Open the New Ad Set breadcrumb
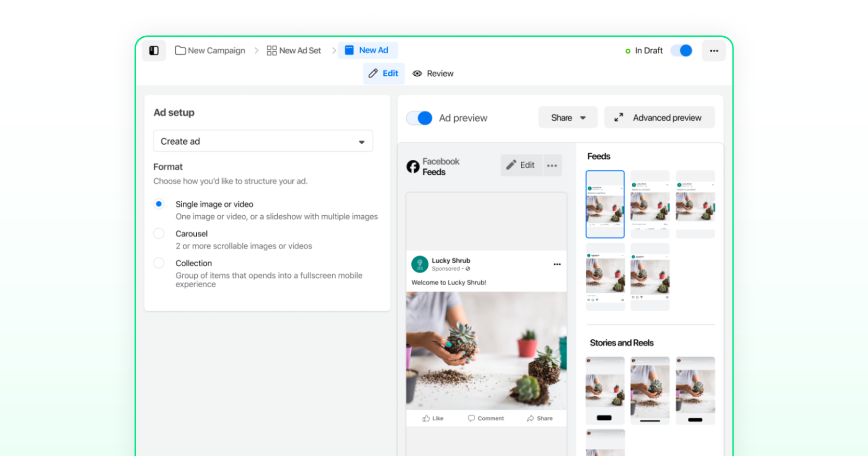 tap(294, 51)
